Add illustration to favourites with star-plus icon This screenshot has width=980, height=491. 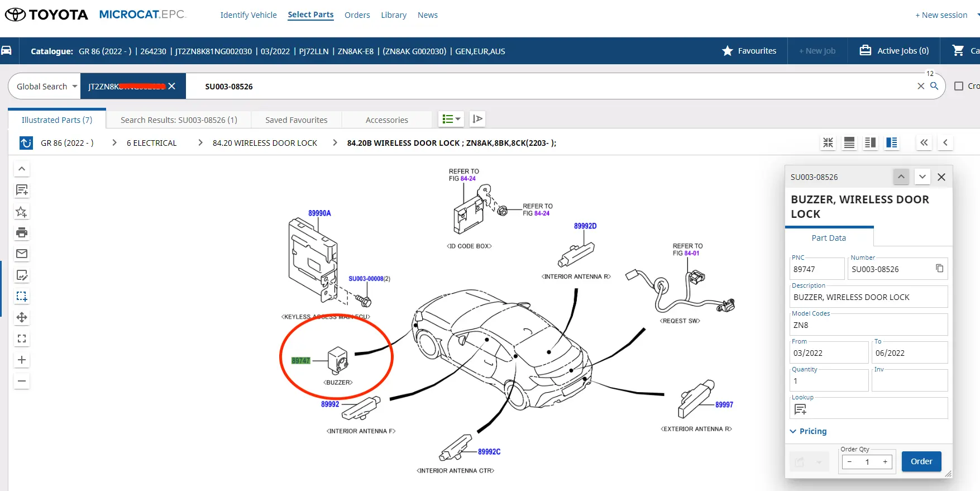[22, 212]
